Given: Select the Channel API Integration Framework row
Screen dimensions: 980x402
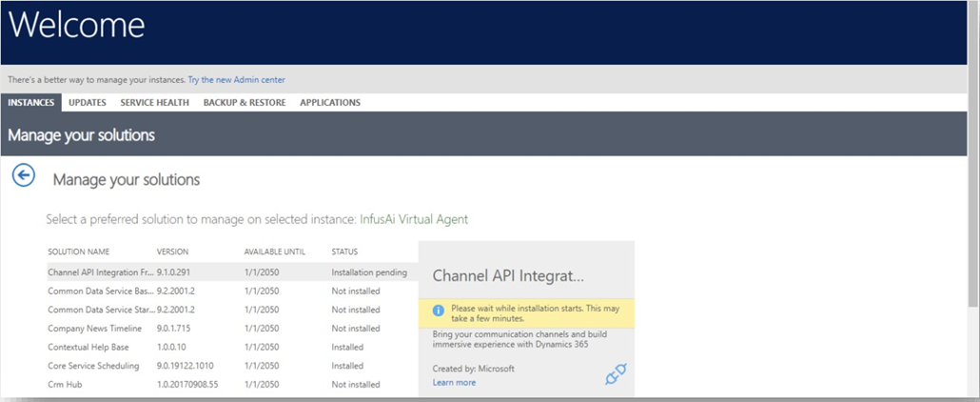Looking at the screenshot, I should point(232,272).
